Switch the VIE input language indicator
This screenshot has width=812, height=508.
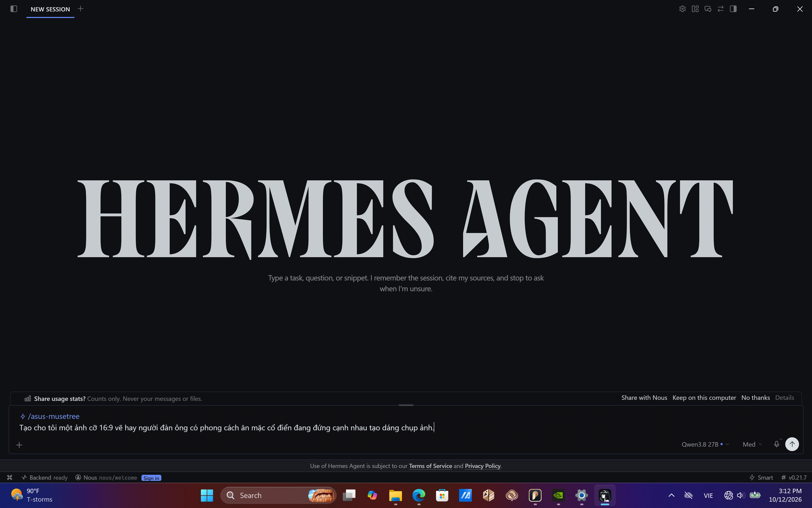[x=708, y=495]
